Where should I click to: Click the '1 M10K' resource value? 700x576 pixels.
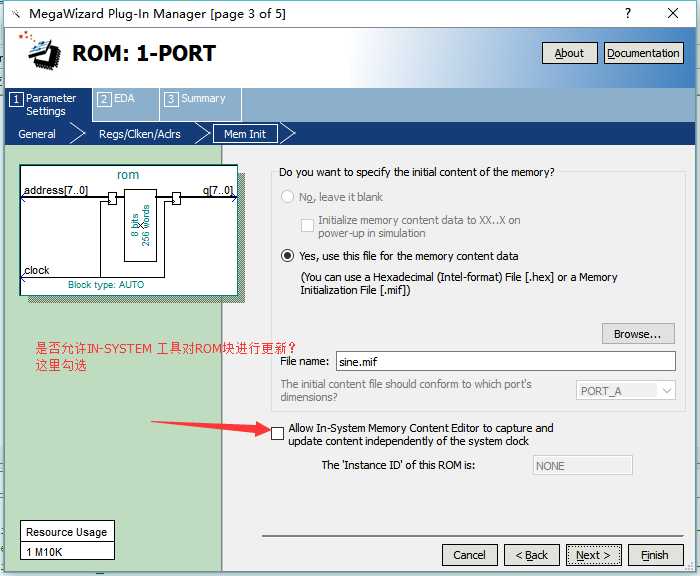(x=44, y=552)
